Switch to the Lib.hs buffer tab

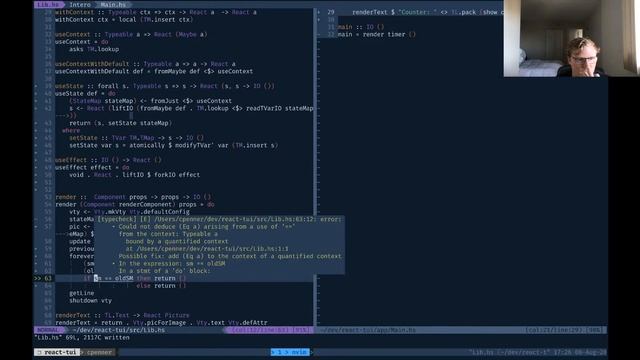(48, 4)
